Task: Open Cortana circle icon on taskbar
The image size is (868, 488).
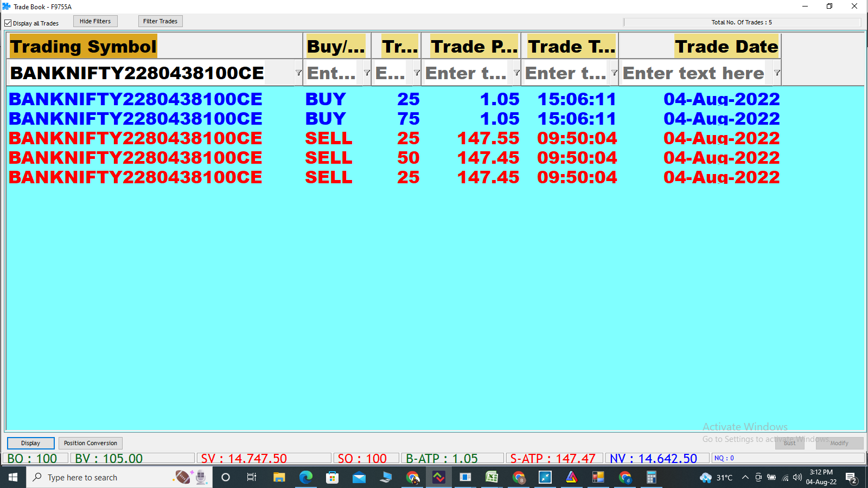Action: pyautogui.click(x=226, y=477)
